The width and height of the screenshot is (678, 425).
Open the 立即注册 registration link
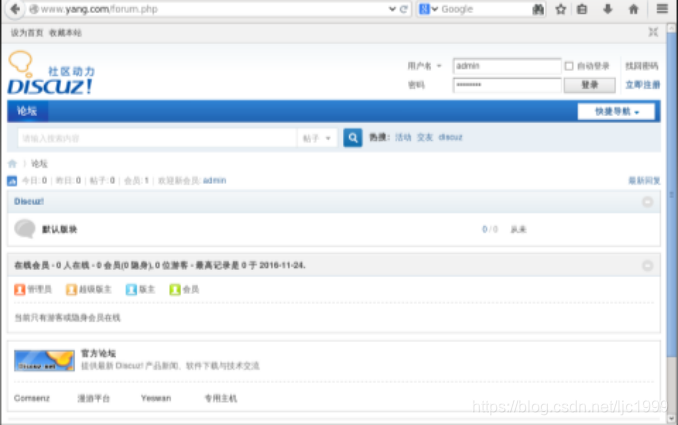[643, 85]
